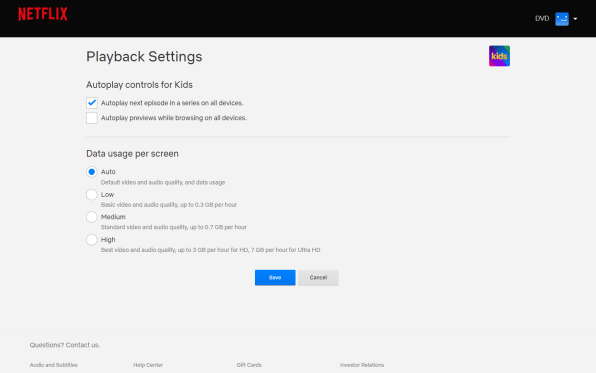Select the Medium data usage option
Image resolution: width=596 pixels, height=373 pixels.
tap(92, 217)
